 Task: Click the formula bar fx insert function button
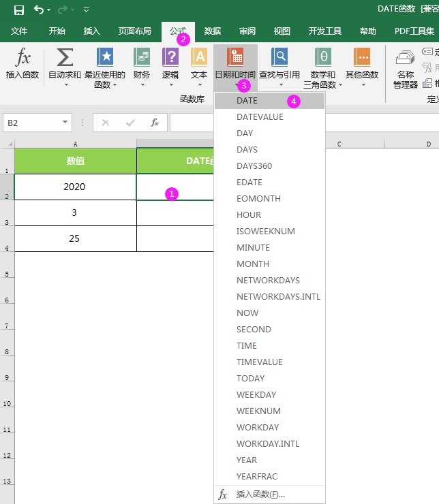[155, 123]
